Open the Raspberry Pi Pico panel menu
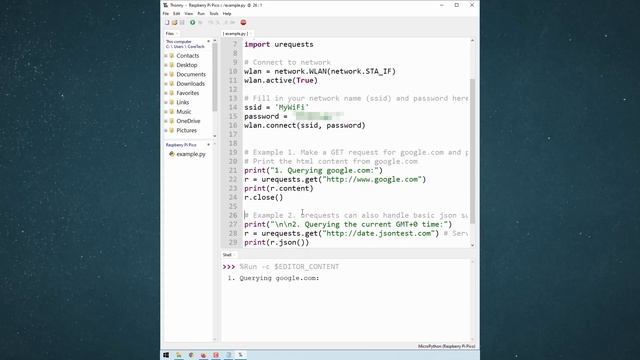Viewport: 640px width, 360px height. 209,145
